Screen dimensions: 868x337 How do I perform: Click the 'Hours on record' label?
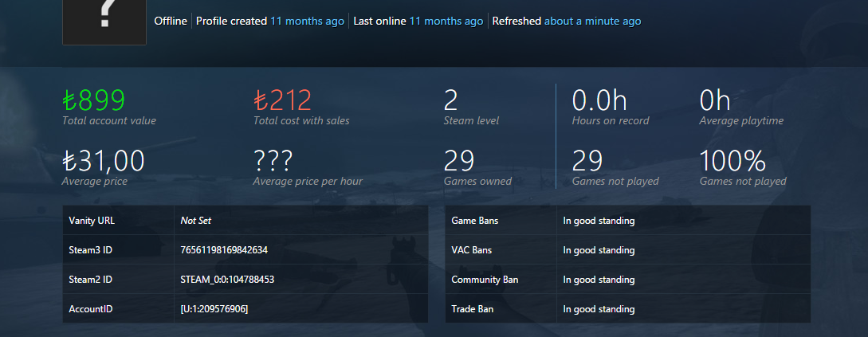[611, 120]
